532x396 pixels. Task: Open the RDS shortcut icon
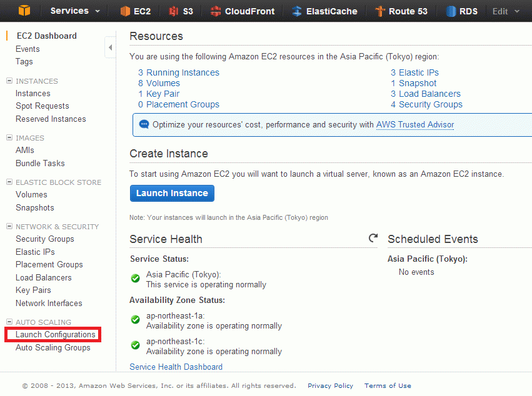pos(451,11)
